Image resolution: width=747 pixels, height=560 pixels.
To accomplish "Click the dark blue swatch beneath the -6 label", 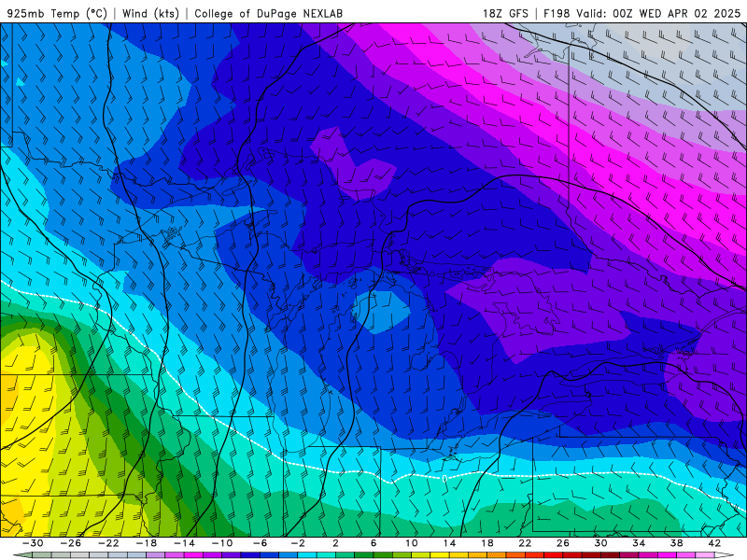I will 250,555.
